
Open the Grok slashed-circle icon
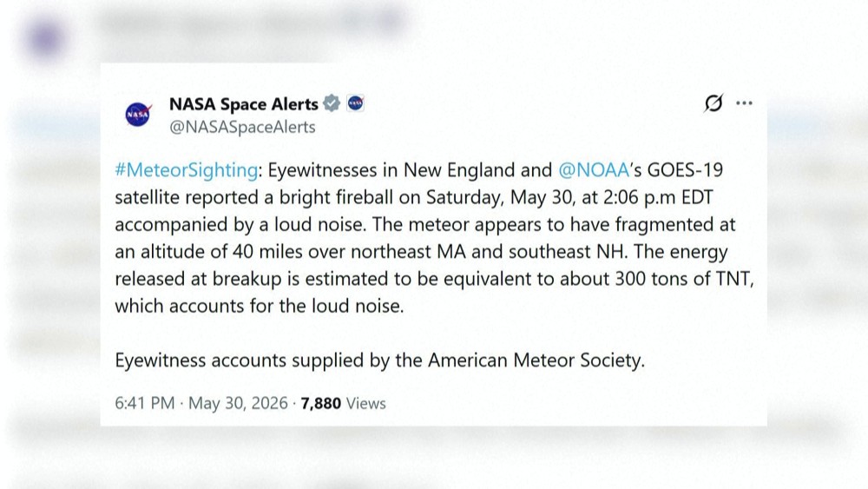coord(713,103)
